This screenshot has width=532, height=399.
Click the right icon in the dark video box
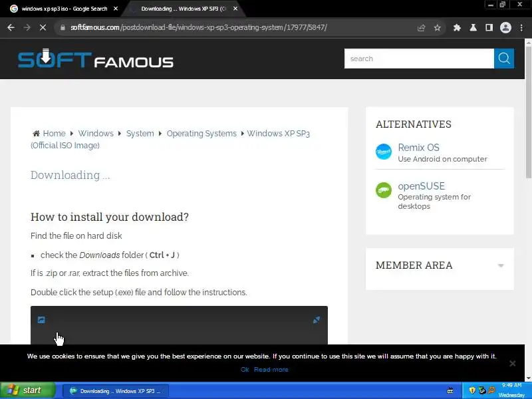coord(317,320)
